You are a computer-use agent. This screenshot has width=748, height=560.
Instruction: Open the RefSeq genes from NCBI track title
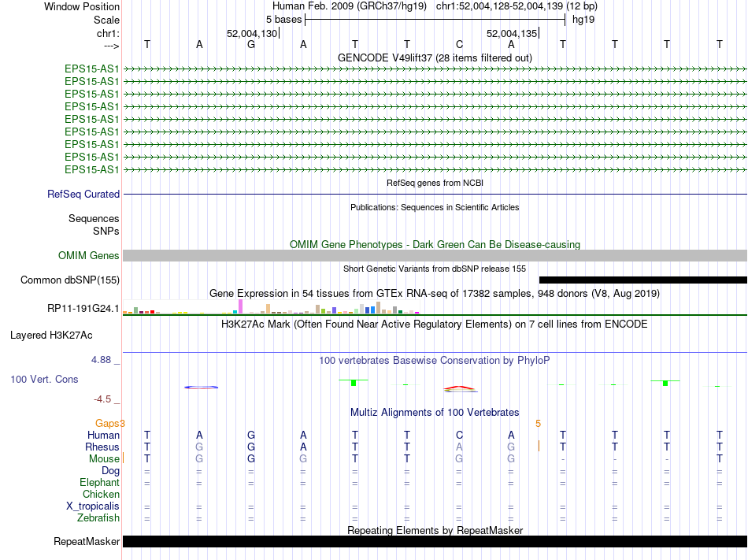(435, 183)
